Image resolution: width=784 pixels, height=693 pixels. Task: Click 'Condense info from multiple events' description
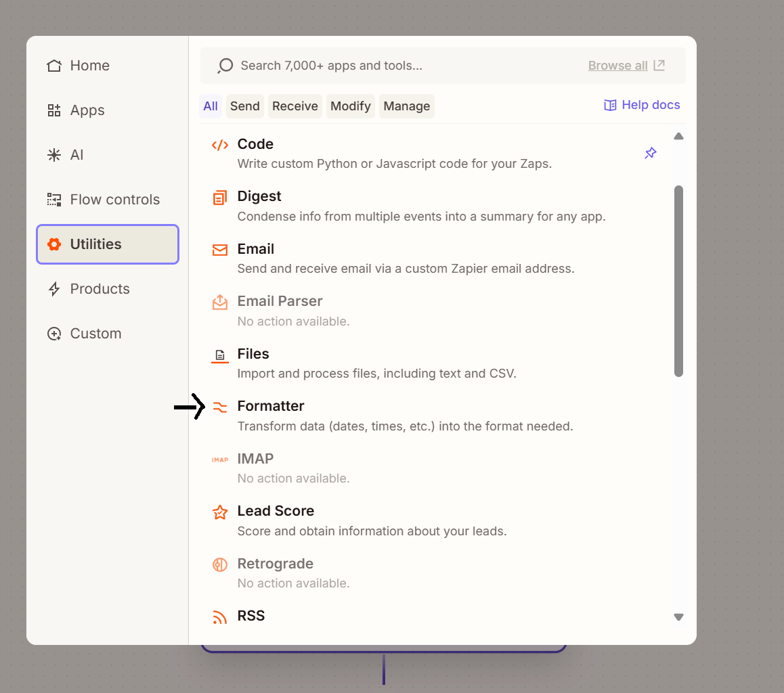(x=422, y=217)
